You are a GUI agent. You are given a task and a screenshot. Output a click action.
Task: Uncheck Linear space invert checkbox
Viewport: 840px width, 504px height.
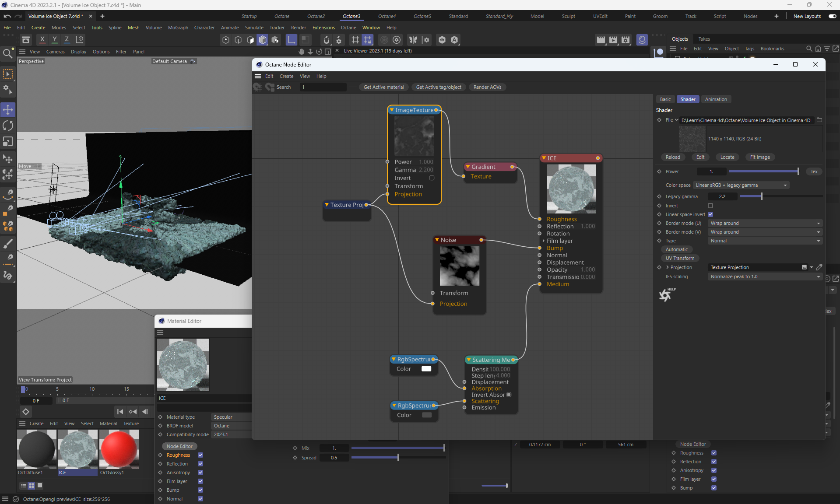click(x=710, y=214)
